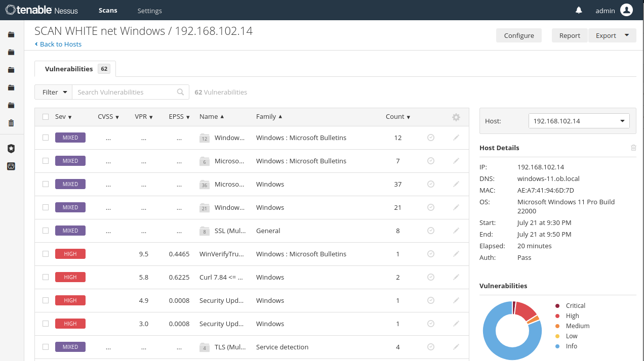The width and height of the screenshot is (644, 361).
Task: Click the Configure button
Action: point(519,35)
